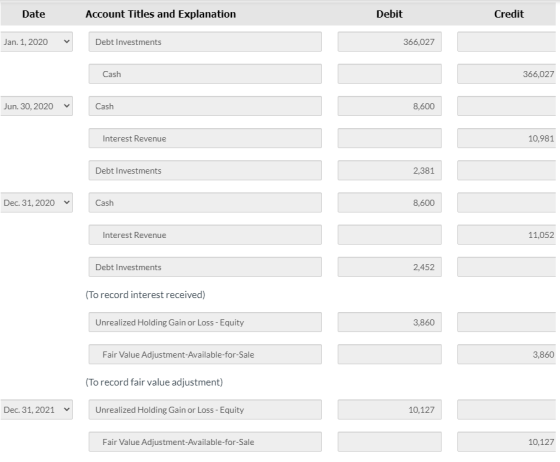Select the debit field containing 2,381
This screenshot has height=462, width=560.
tap(390, 170)
